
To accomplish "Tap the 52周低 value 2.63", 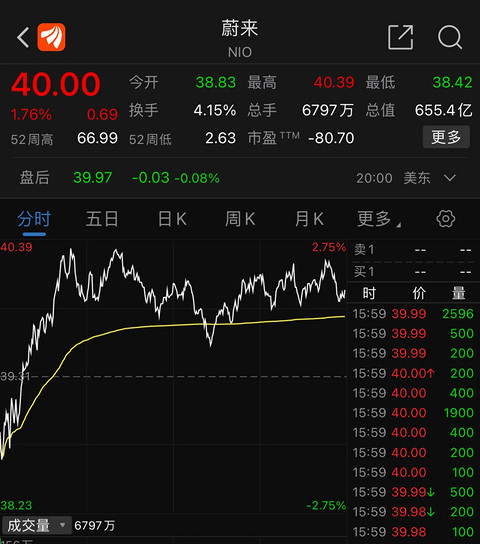I will coord(221,138).
